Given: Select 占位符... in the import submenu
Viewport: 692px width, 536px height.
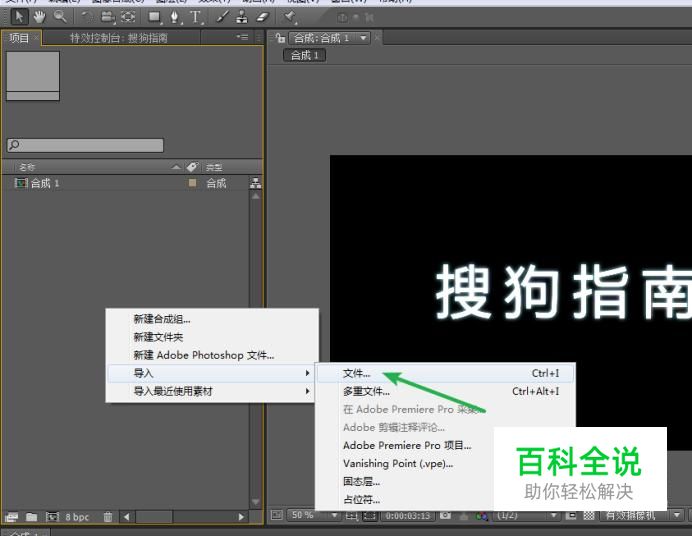Looking at the screenshot, I should (361, 500).
